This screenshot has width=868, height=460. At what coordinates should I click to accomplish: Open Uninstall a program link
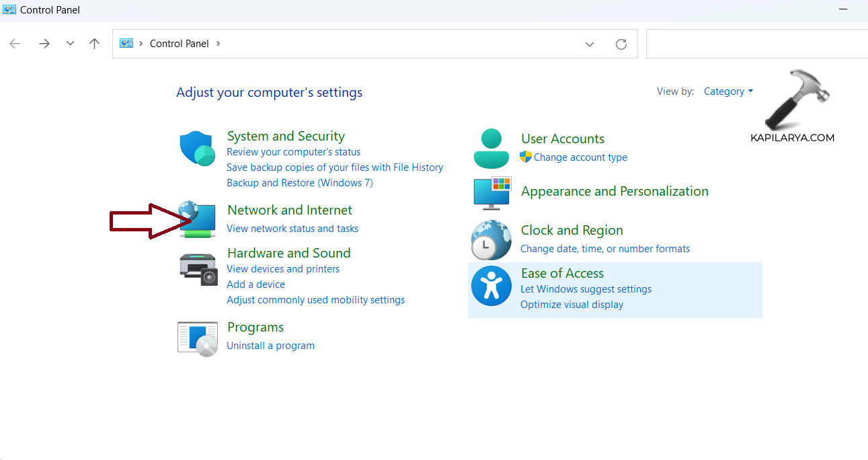(x=270, y=346)
